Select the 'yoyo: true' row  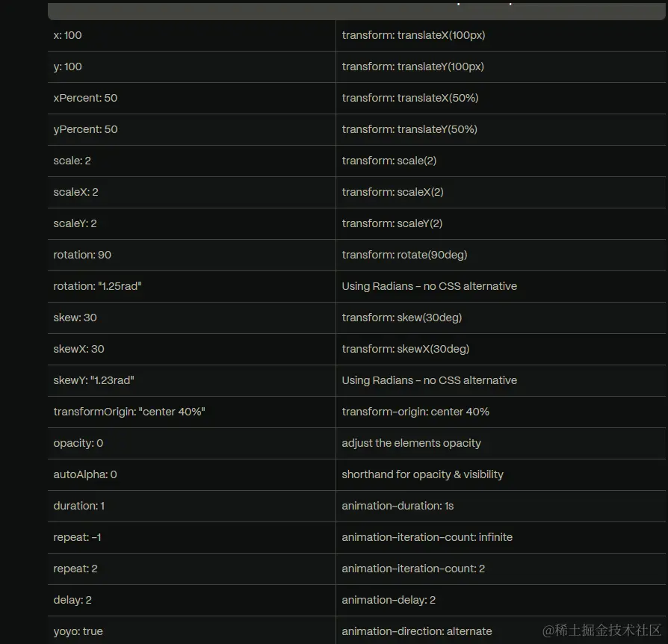click(x=356, y=631)
